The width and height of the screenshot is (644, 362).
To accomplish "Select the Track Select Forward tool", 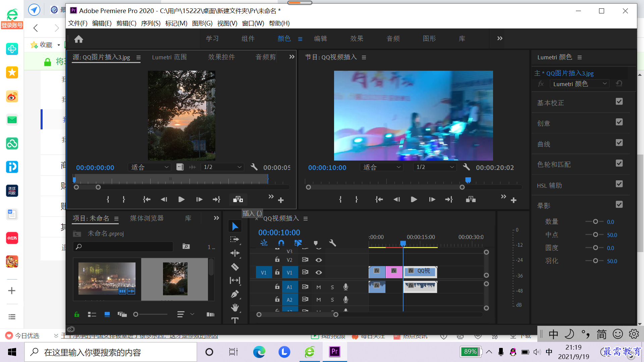I will [235, 240].
